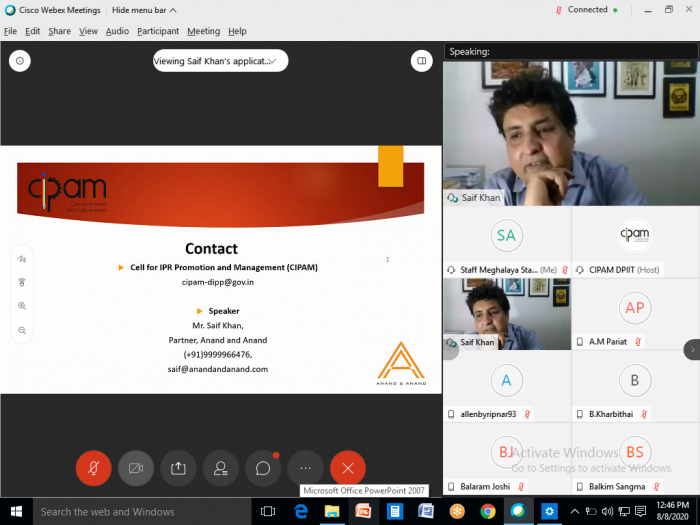Click muted mic icon beside B.Kharbithai

(x=644, y=414)
